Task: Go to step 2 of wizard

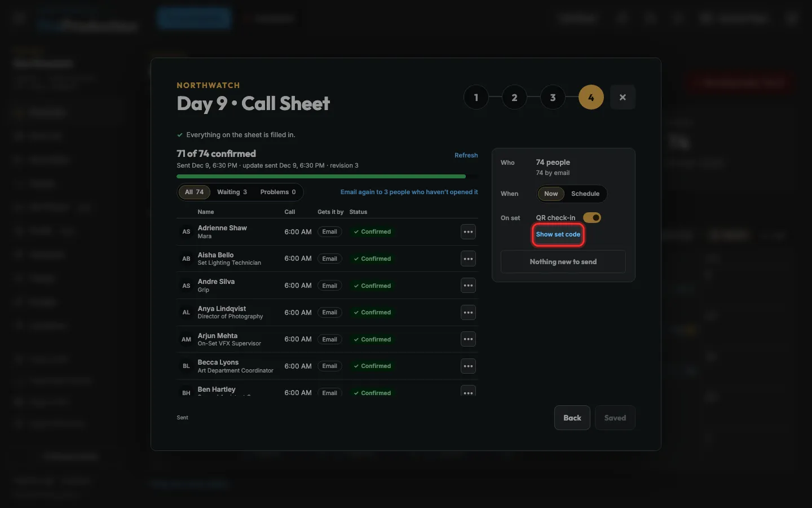Action: tap(514, 97)
